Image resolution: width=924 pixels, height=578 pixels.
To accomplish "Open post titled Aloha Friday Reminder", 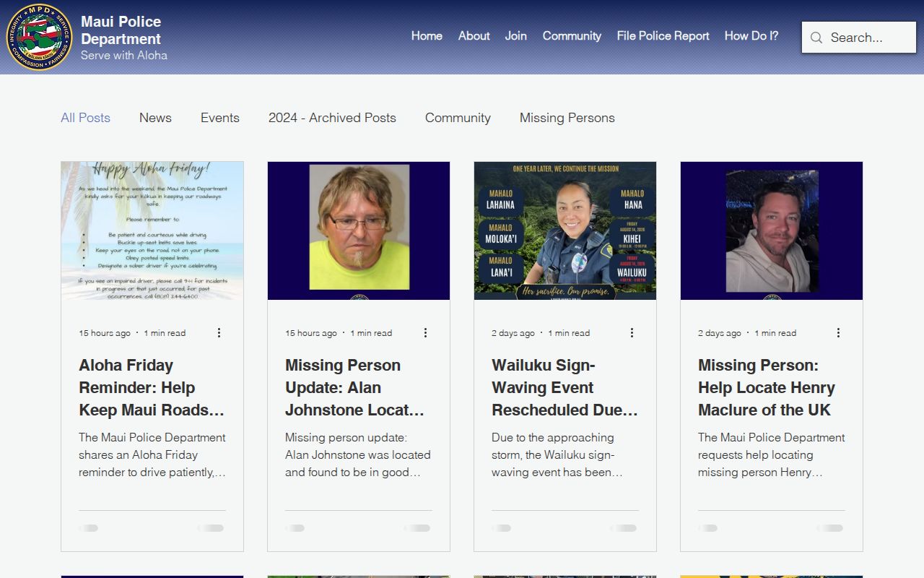I will [152, 387].
